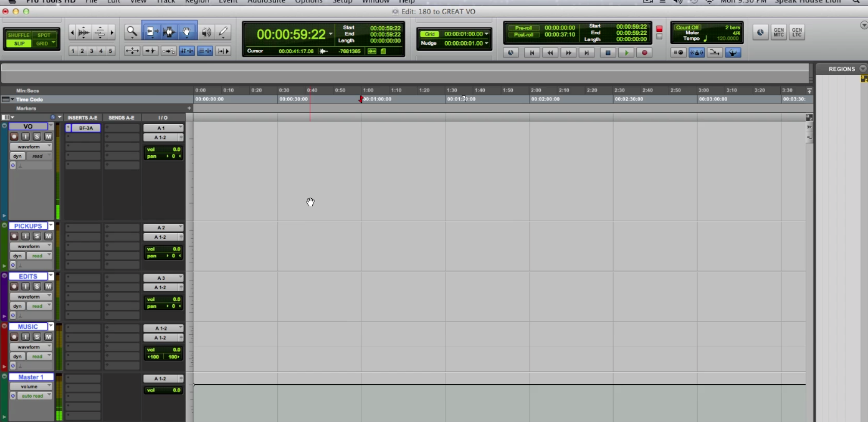Viewport: 868px width, 422px height.
Task: Select the Selector waveform tool
Action: 168,32
